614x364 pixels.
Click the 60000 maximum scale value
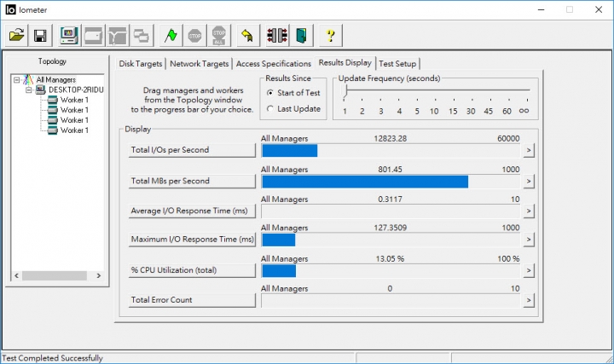click(x=508, y=139)
